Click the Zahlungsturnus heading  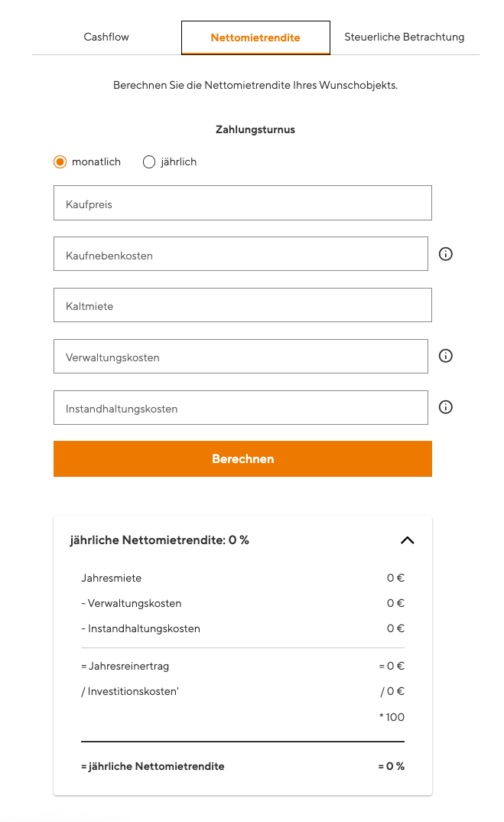pos(255,130)
